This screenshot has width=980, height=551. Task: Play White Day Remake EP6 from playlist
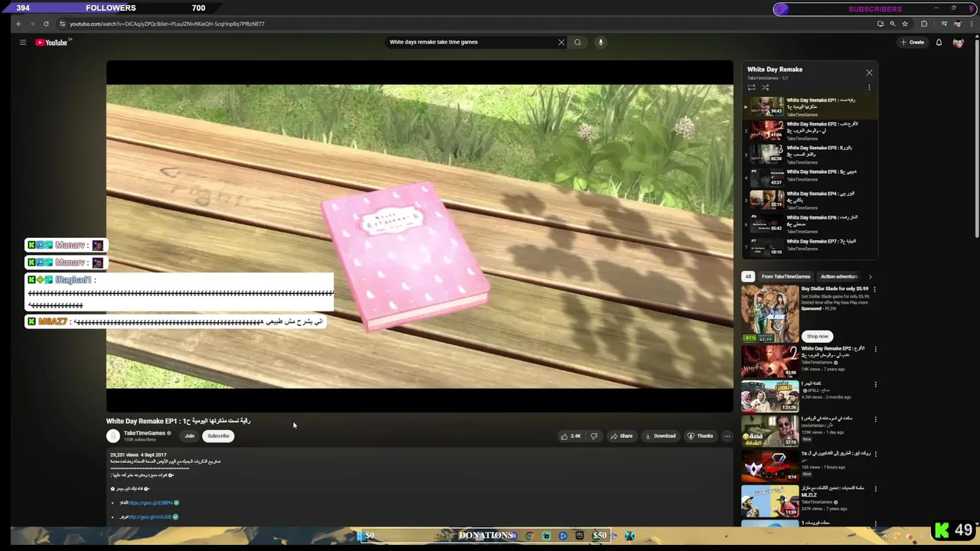tap(810, 224)
